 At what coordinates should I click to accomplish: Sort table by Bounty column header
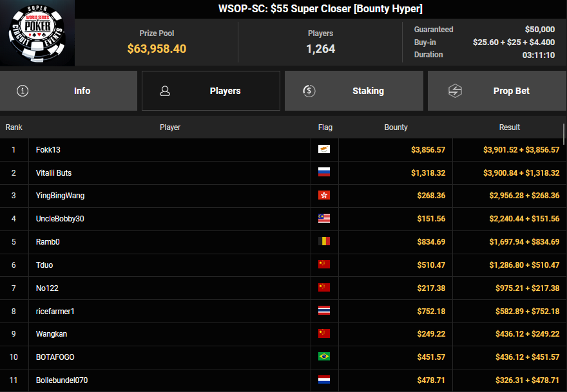tap(396, 127)
